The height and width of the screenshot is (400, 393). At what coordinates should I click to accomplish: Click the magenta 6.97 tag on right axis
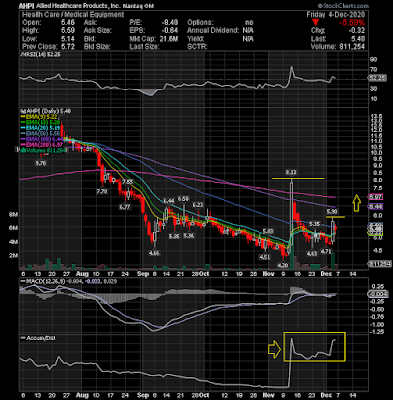click(376, 197)
